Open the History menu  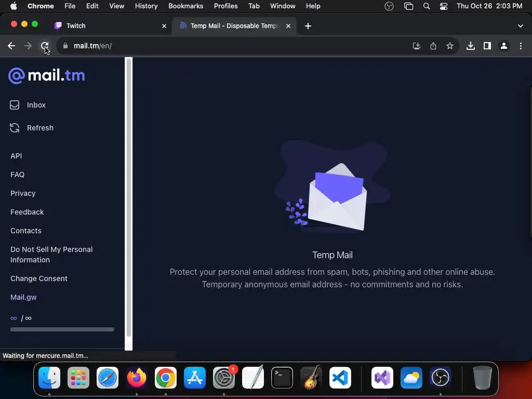tap(146, 6)
